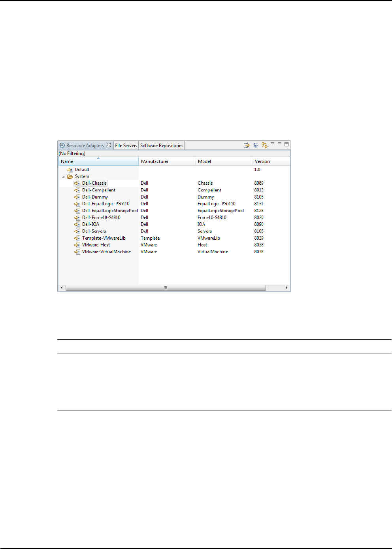Screen dimensions: 392x549
Task: Click the VMware-VirtualMachine adapter icon
Action: 77,252
